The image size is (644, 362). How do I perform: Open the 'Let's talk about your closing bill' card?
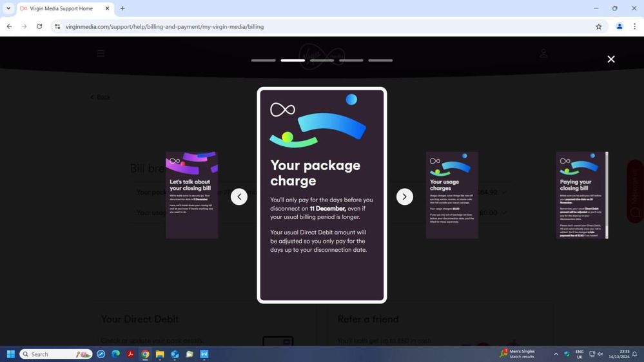tap(192, 195)
